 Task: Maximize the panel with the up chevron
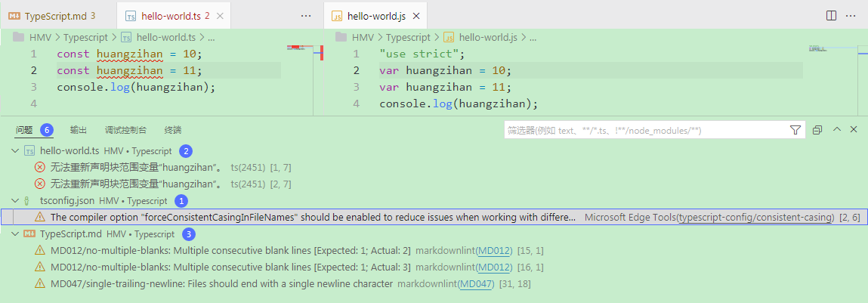(x=837, y=130)
